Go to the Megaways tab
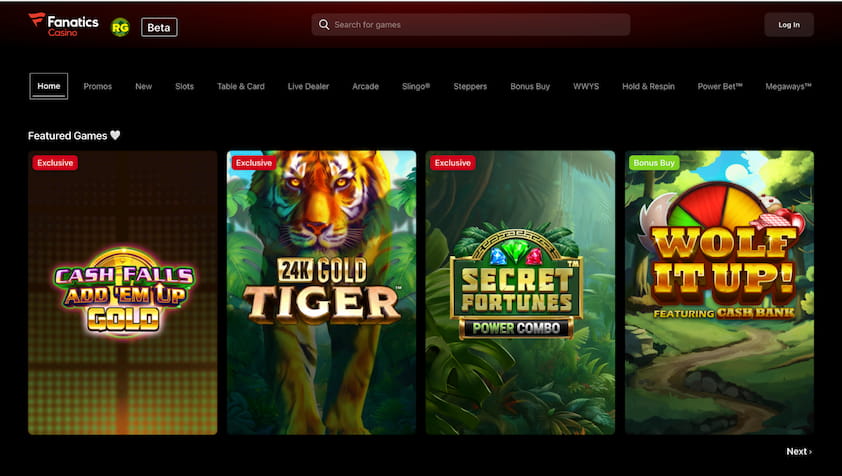The image size is (842, 476). [x=788, y=86]
